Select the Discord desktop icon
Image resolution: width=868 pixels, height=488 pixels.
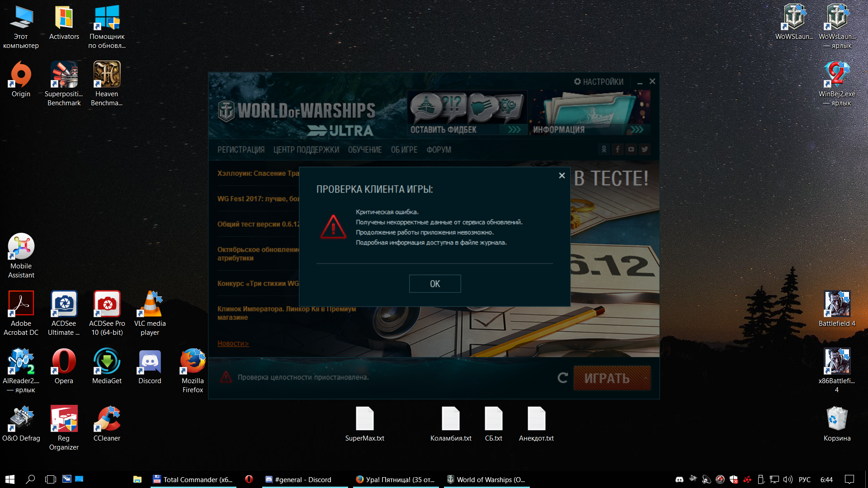150,366
